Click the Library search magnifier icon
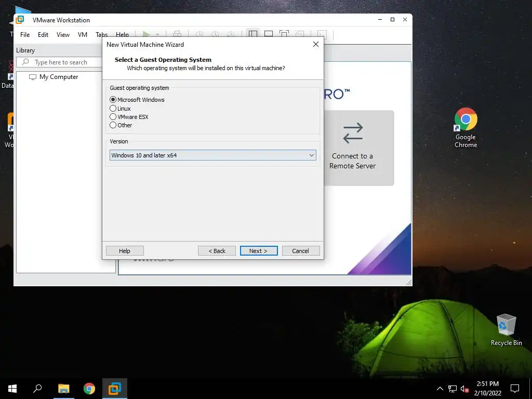532x399 pixels. (x=25, y=62)
